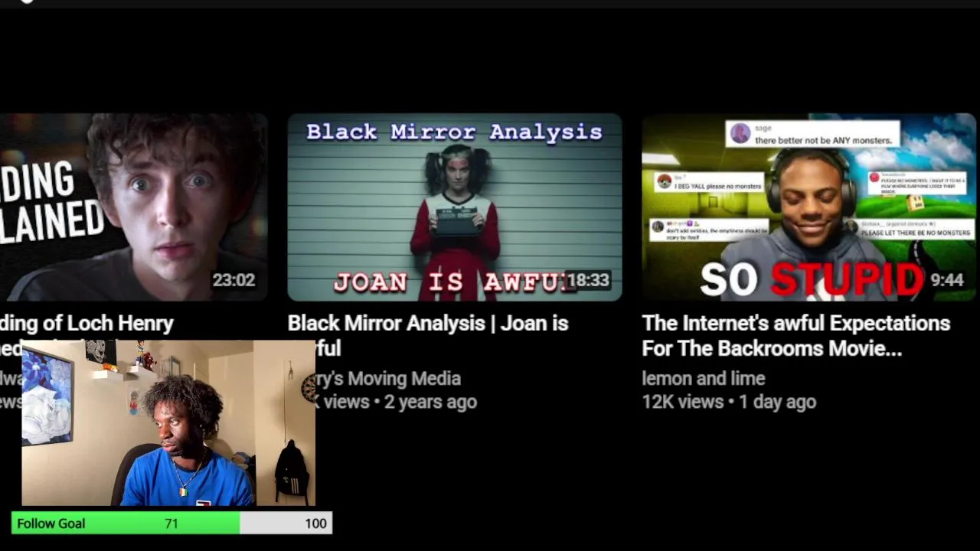Click the 'Black Mirror Analysis | Joan is' title
Screen dimensions: 980x551
pos(428,323)
